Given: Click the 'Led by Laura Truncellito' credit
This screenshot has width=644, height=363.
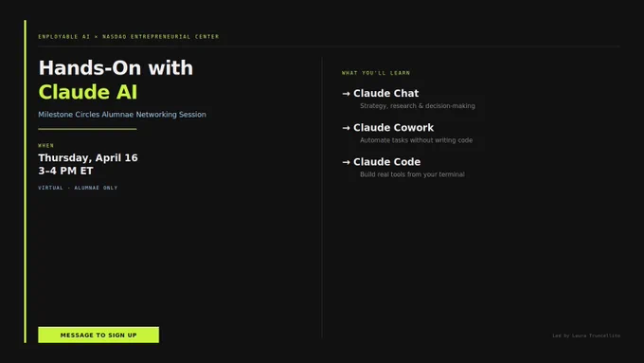Looking at the screenshot, I should pyautogui.click(x=586, y=336).
